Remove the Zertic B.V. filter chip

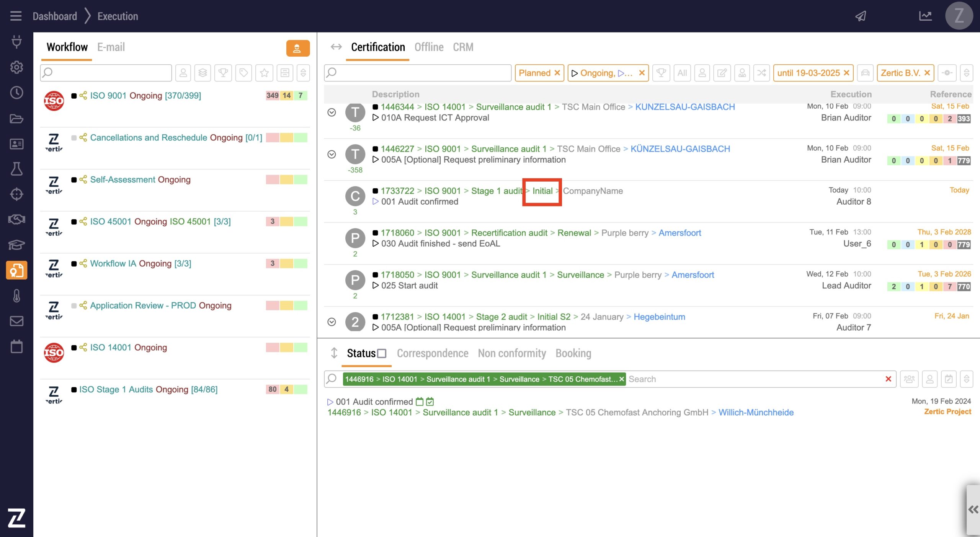pos(927,73)
